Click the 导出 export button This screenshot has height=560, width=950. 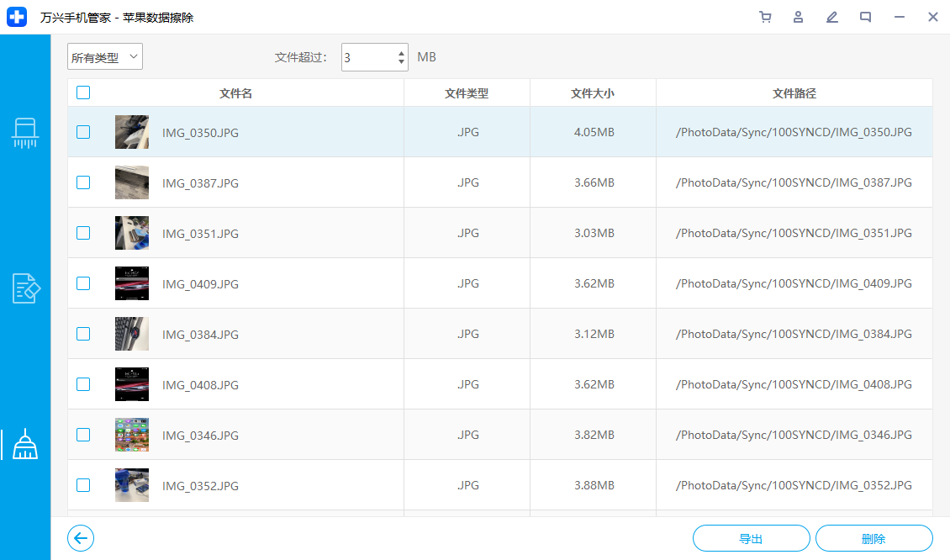[751, 538]
